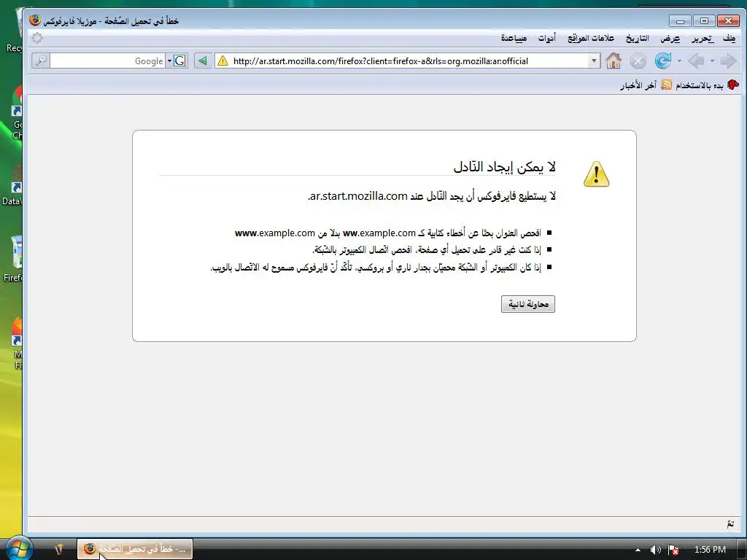Expand the address bar history dropdown
Screen dimensions: 747x560
(594, 61)
